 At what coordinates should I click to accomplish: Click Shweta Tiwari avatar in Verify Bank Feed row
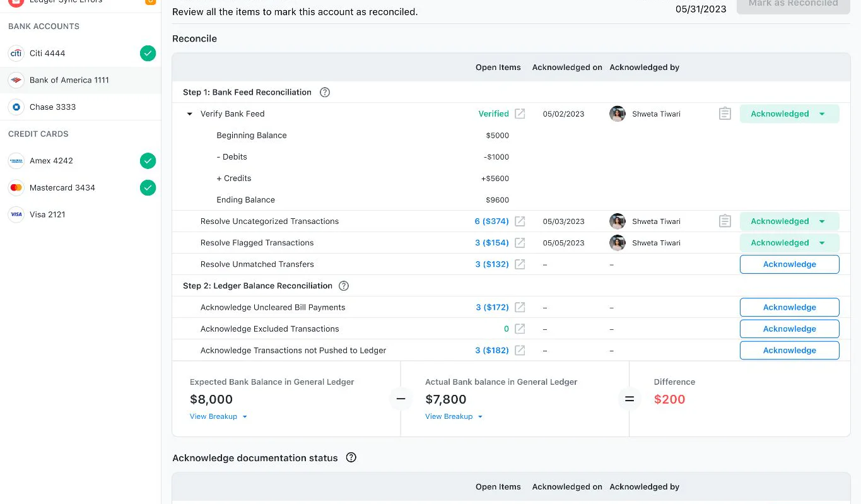tap(618, 114)
